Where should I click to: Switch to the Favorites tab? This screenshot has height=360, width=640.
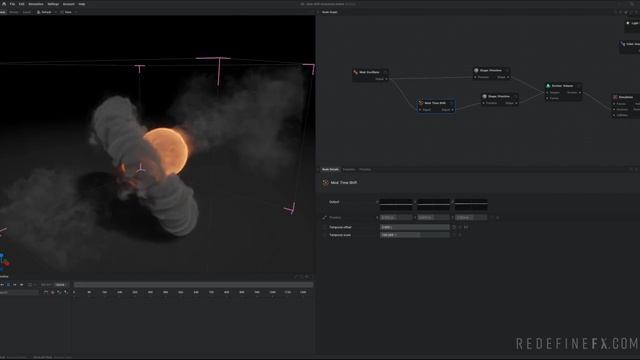pos(349,169)
